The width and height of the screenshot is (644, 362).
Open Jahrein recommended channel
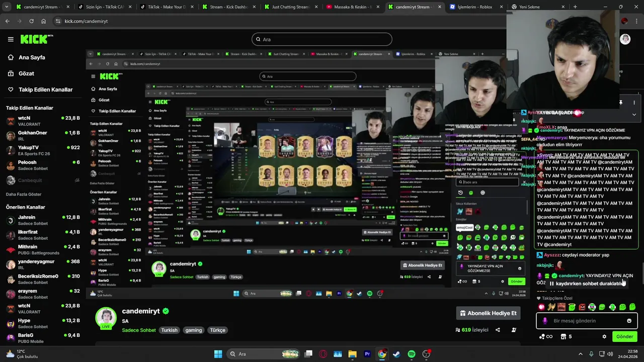(43, 220)
